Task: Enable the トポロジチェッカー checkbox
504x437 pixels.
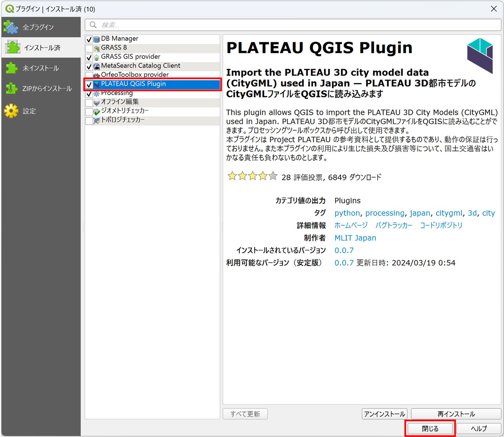Action: pos(89,121)
